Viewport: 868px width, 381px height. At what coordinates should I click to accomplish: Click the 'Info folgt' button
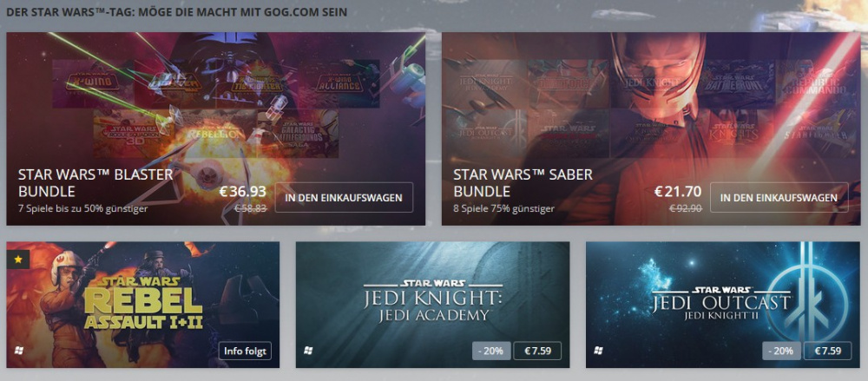[x=245, y=351]
